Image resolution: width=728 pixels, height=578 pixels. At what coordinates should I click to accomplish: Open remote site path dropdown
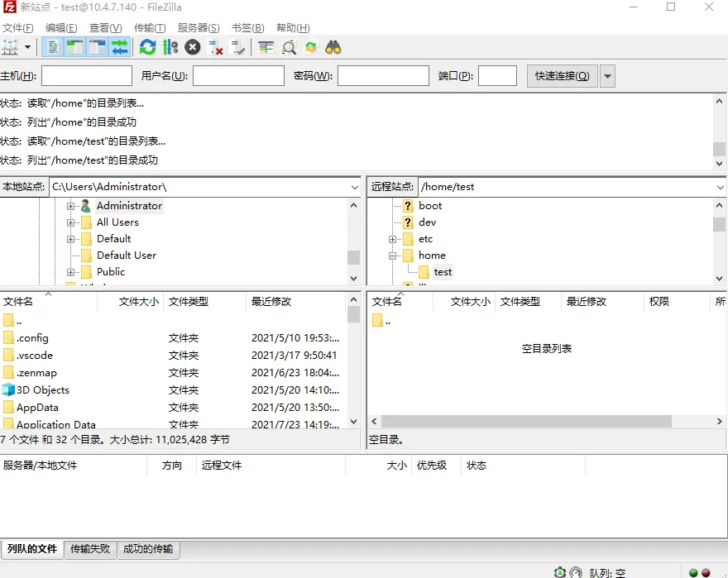tap(720, 187)
